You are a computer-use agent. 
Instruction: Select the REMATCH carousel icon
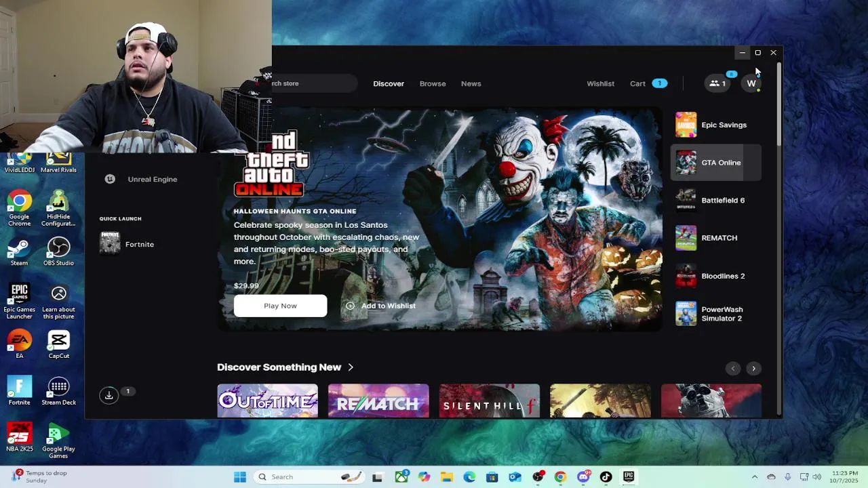(686, 238)
